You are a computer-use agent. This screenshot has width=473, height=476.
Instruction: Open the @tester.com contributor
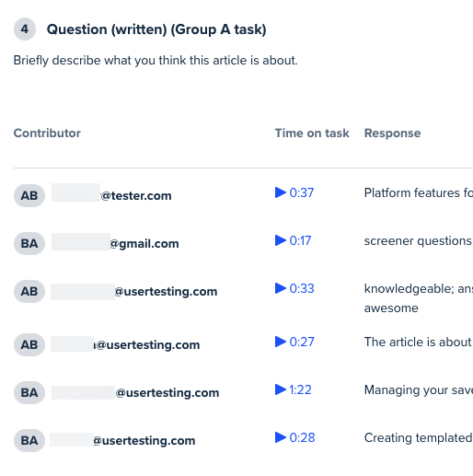coord(111,195)
